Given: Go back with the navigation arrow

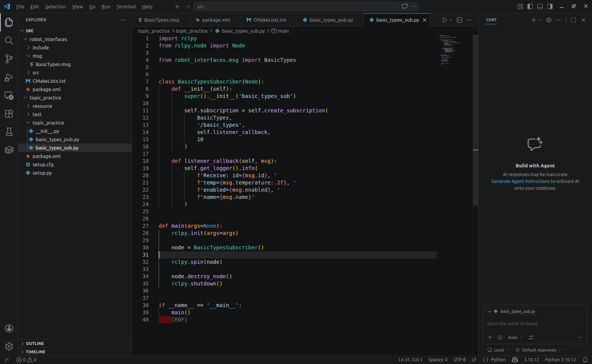Looking at the screenshot, I should (178, 6).
